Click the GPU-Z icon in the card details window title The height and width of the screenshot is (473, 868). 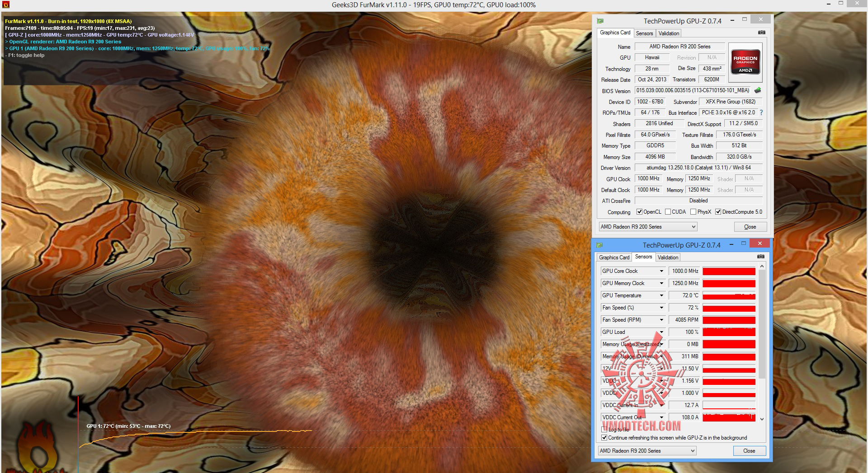coord(600,21)
